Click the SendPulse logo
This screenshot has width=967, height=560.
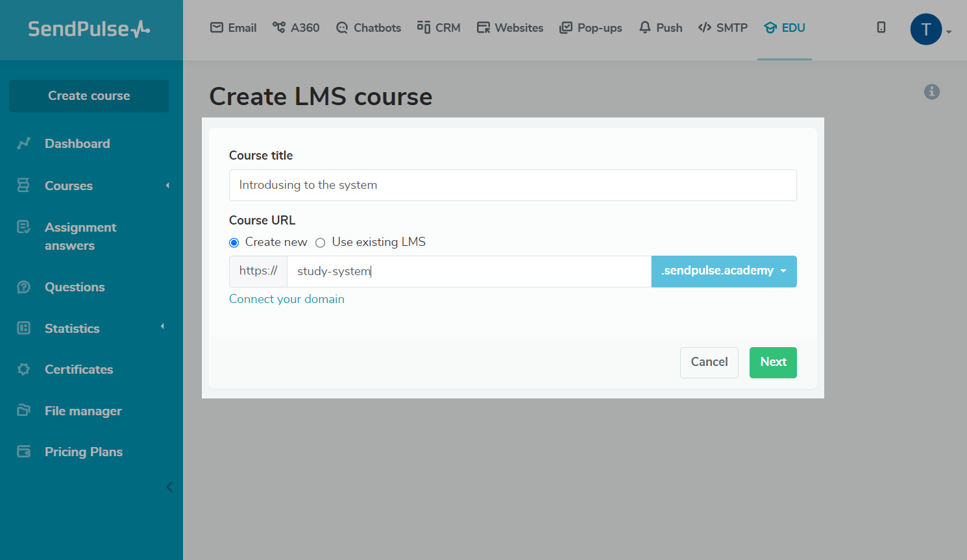[x=89, y=29]
